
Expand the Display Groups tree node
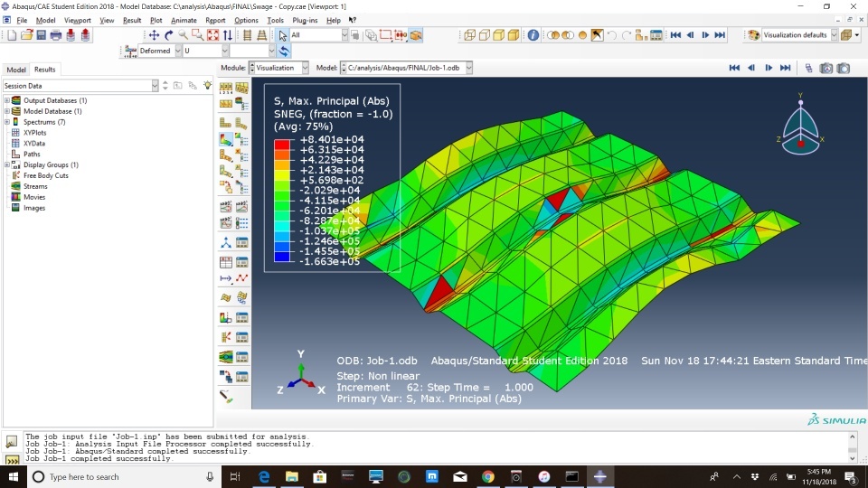7,164
